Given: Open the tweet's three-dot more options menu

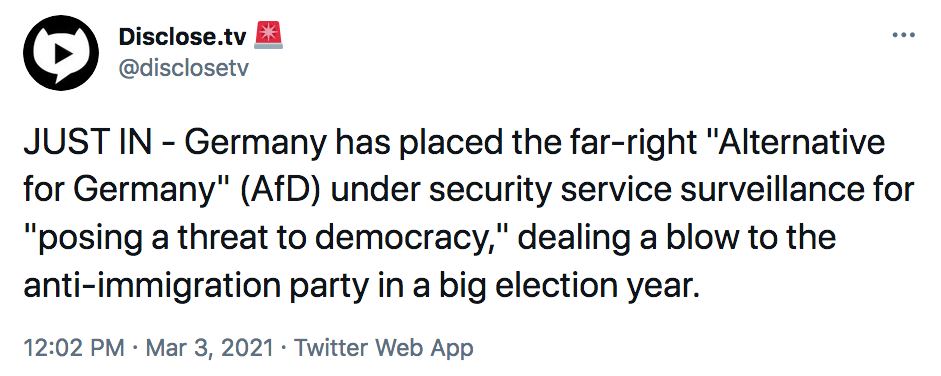Looking at the screenshot, I should (903, 35).
